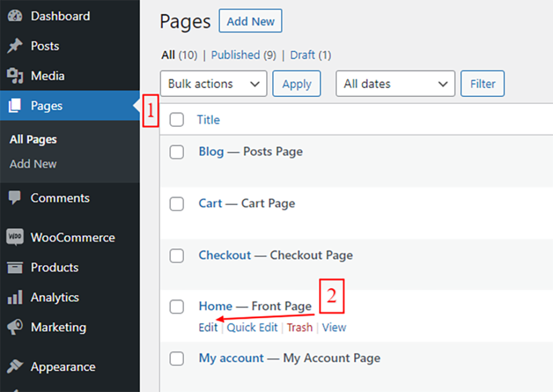Screen dimensions: 553x392
Task: Click the Dashboard gauge icon
Action: (15, 16)
